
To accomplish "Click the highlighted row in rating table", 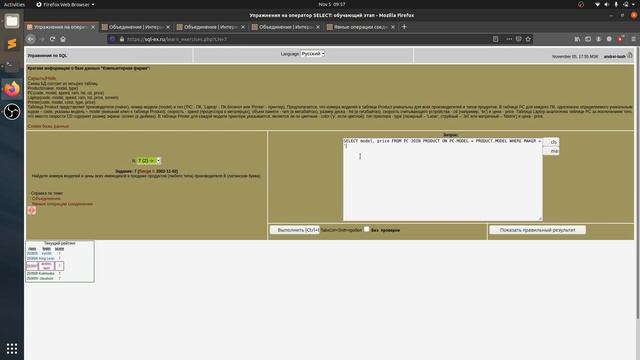I will click(45, 266).
